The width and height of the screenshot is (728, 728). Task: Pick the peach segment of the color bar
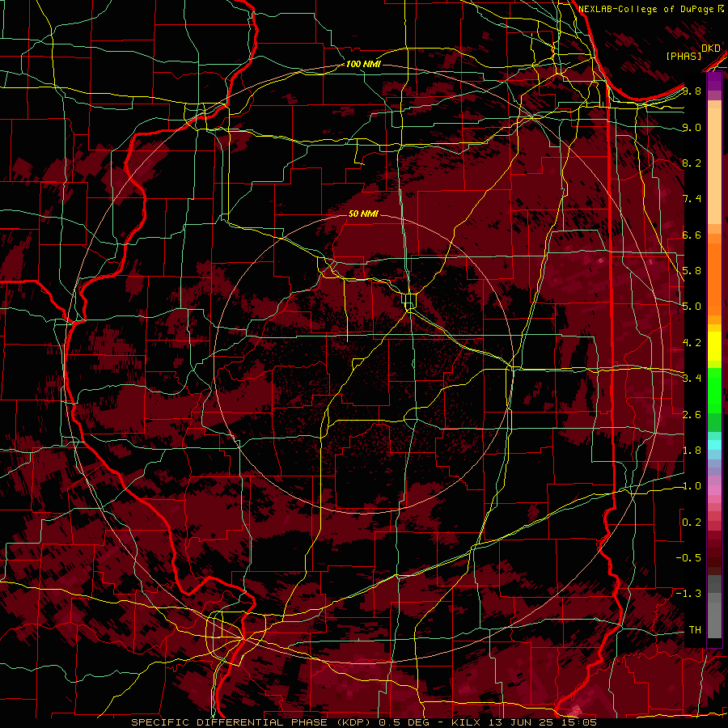(714, 167)
